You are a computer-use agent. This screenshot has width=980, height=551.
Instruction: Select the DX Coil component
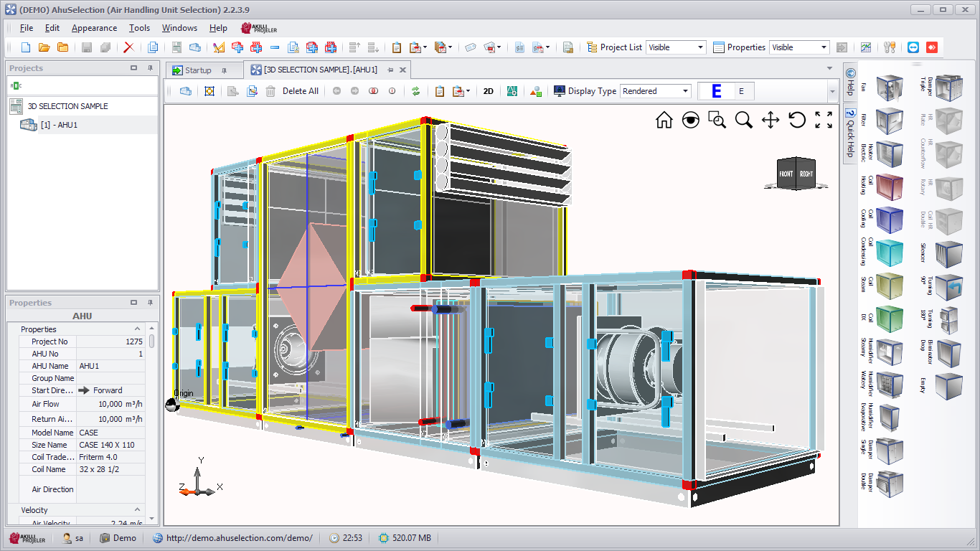[890, 319]
